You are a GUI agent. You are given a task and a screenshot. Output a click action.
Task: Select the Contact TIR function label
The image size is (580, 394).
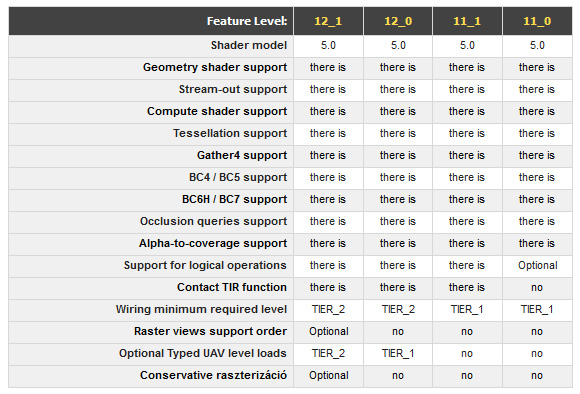coord(232,287)
